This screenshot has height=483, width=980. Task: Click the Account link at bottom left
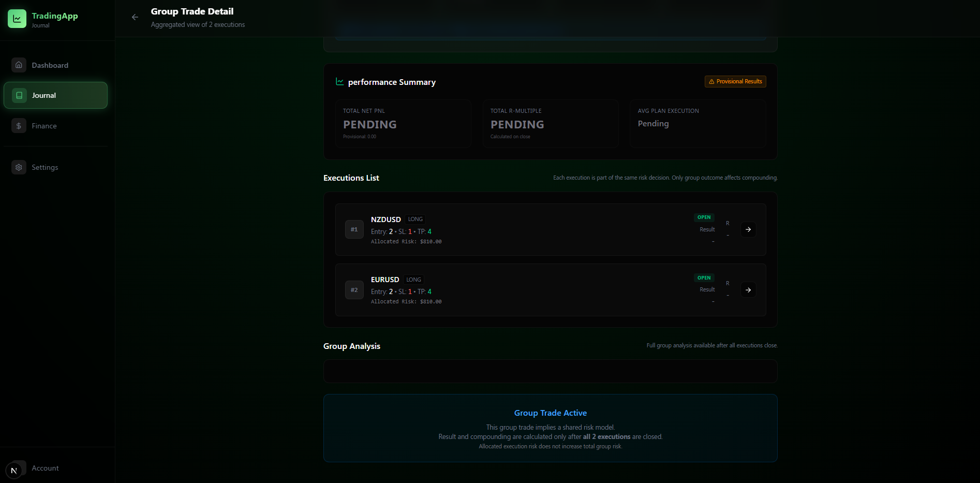(x=46, y=468)
